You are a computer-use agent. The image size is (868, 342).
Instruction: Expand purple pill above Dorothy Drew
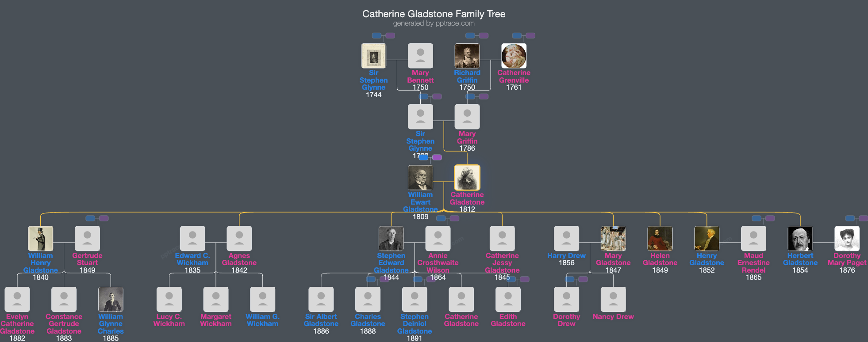[x=584, y=279]
